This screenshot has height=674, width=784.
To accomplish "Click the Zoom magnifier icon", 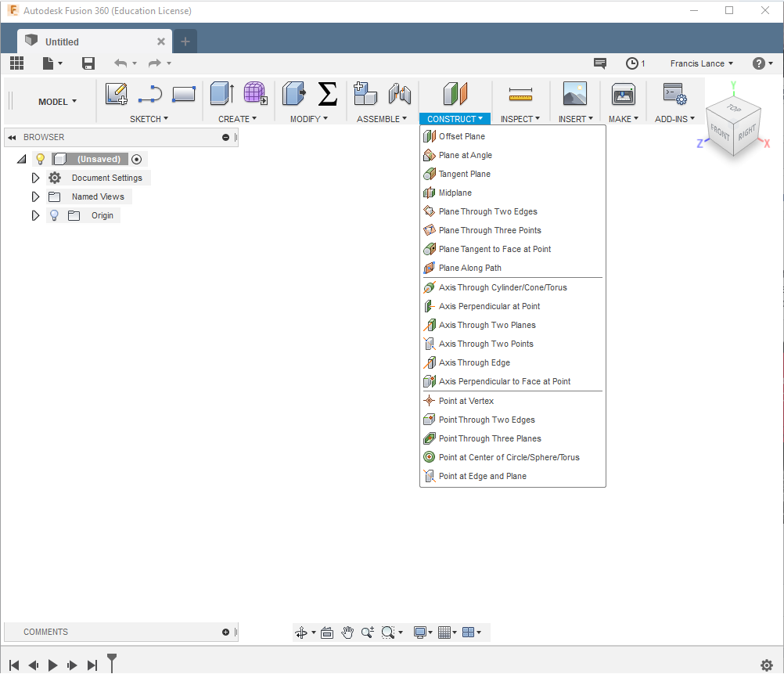I will 368,633.
